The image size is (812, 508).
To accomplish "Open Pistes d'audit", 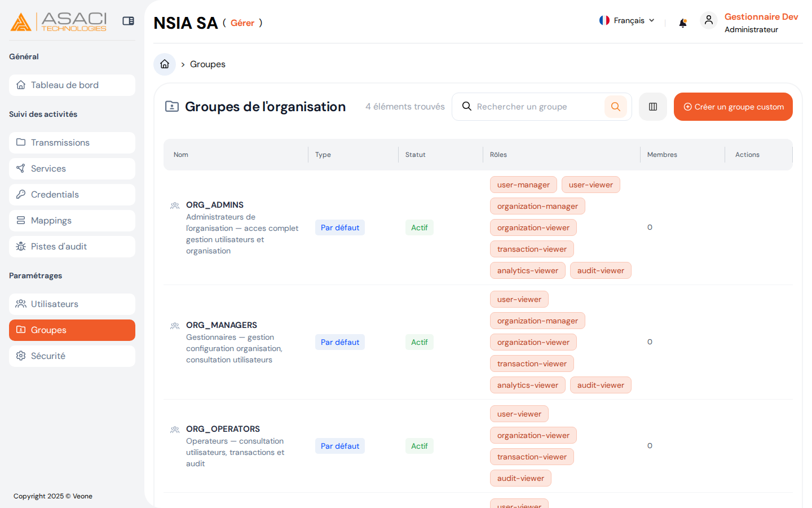I will tap(72, 247).
